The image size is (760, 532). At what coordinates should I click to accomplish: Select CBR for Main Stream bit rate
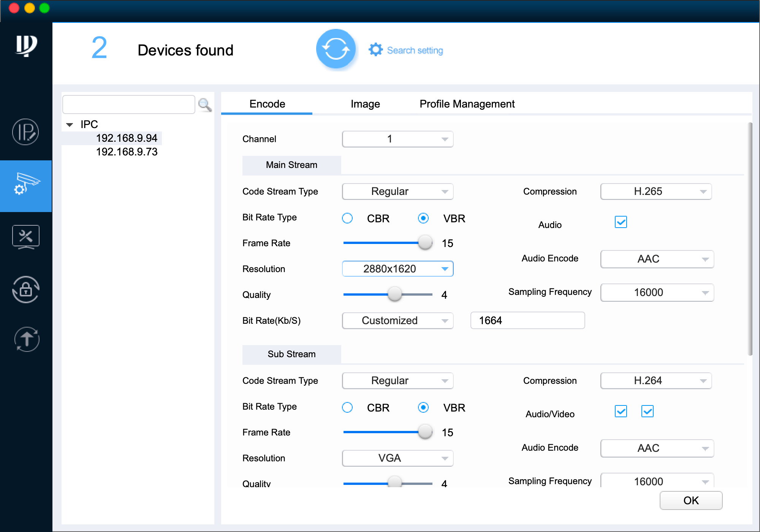click(347, 218)
